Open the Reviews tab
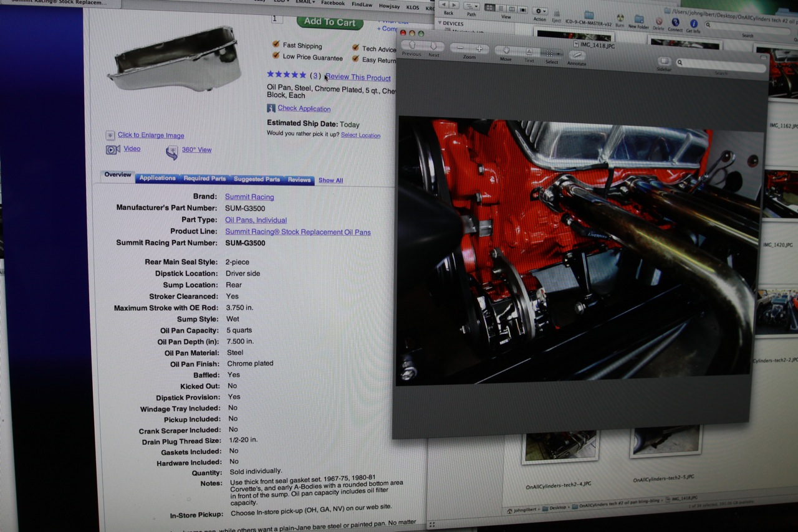The image size is (798, 532). pyautogui.click(x=299, y=179)
